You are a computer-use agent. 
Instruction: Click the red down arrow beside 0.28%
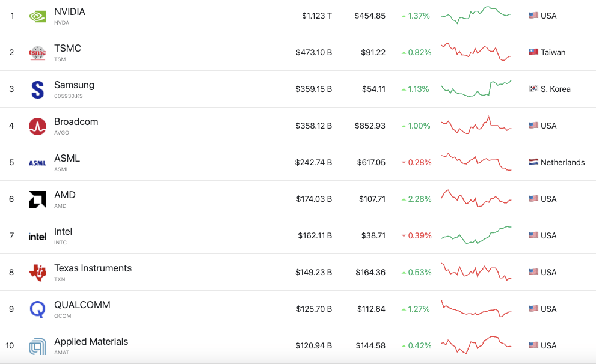coord(404,162)
